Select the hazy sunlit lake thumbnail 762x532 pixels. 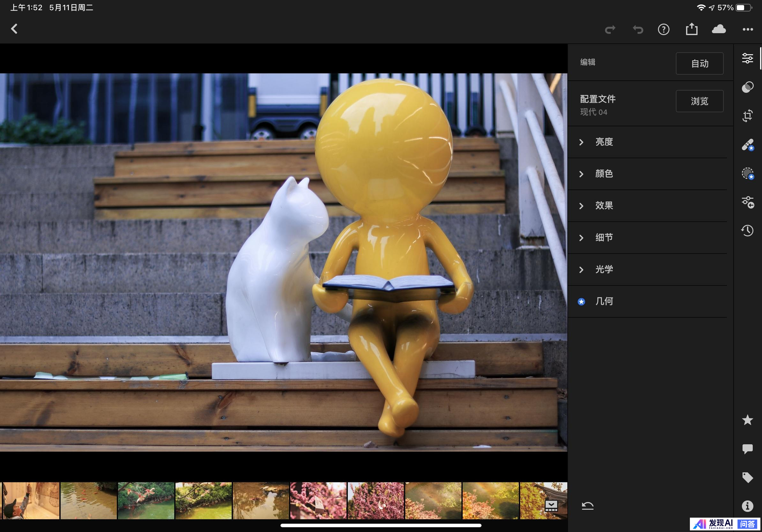[433, 500]
